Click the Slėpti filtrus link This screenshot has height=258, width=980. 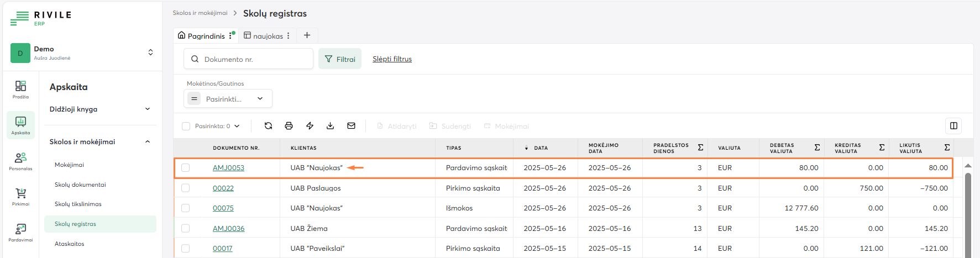(x=392, y=59)
